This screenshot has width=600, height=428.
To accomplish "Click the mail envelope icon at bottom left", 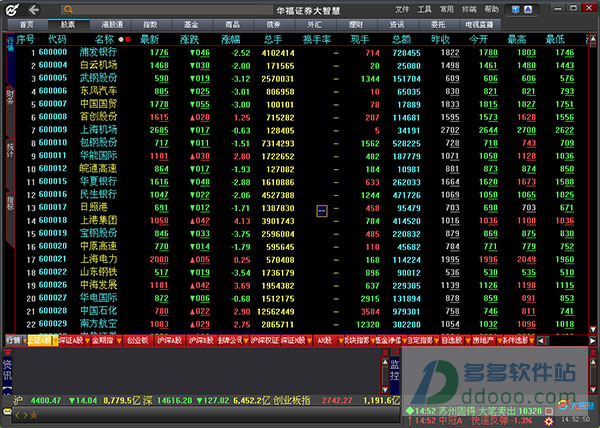I will 7,411.
